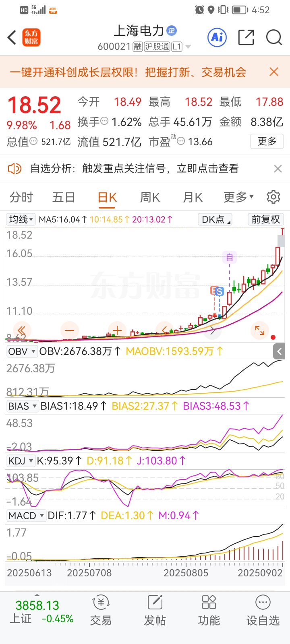The image size is (290, 644).
Task: Switch to the 周K tab
Action: pos(150,197)
